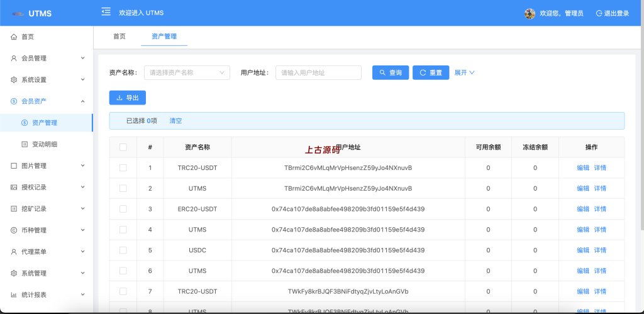Click the 导出 export button

127,98
